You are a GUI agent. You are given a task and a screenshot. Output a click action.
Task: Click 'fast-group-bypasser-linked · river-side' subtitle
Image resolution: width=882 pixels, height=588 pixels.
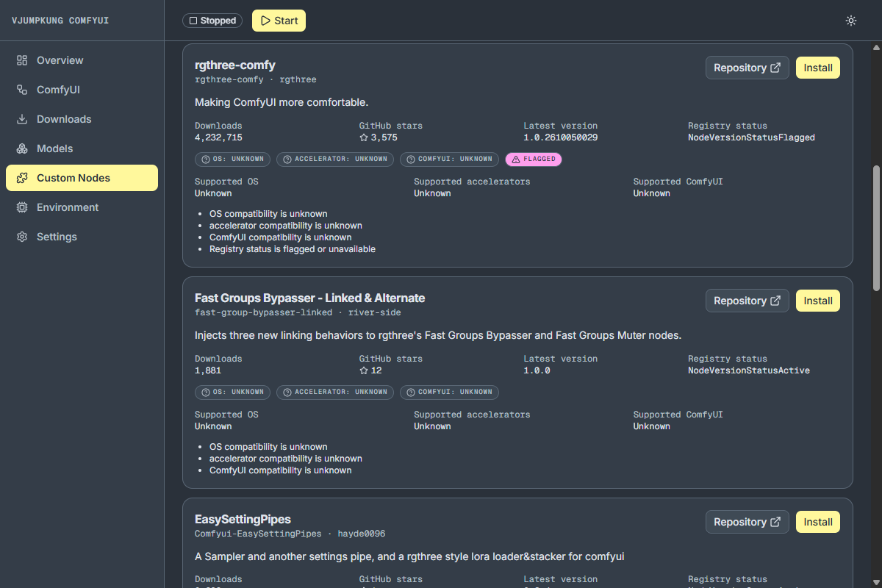298,312
